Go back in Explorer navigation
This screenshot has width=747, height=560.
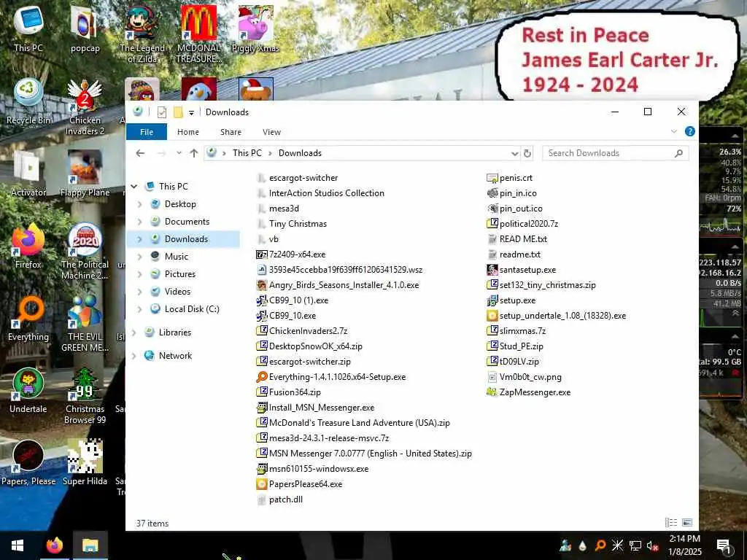coord(140,153)
